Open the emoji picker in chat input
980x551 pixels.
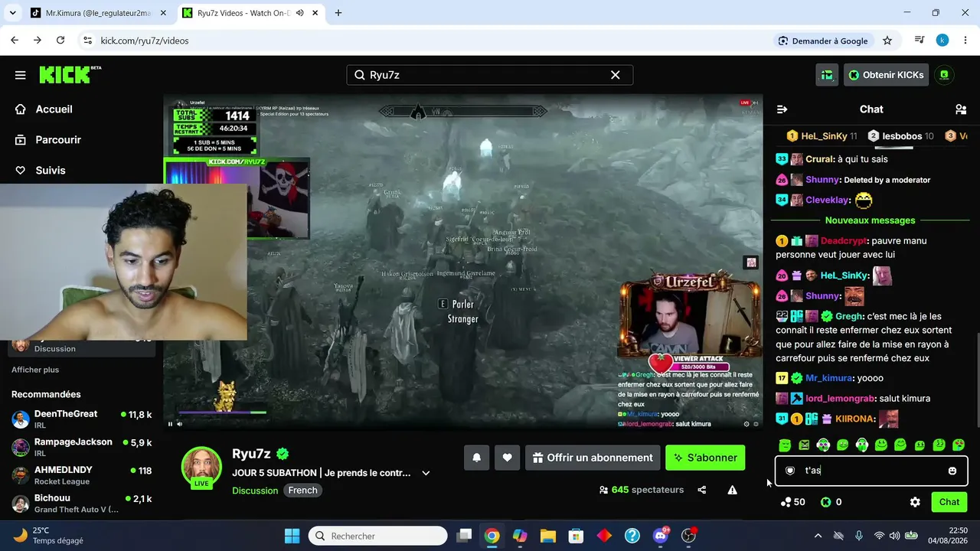click(952, 471)
